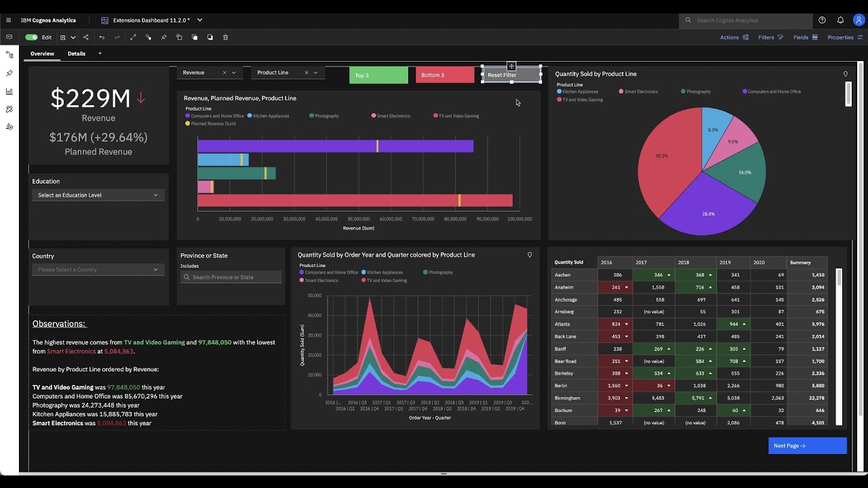Open the notifications bell

(840, 20)
